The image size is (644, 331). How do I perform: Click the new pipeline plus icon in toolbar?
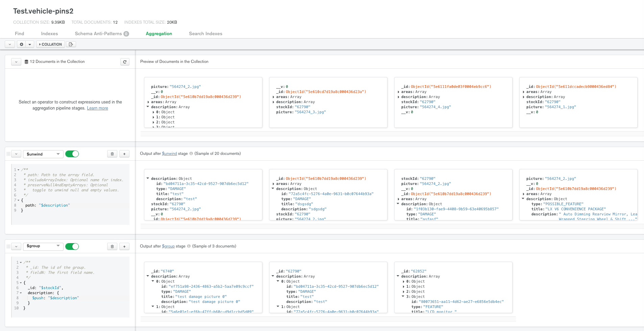22,44
